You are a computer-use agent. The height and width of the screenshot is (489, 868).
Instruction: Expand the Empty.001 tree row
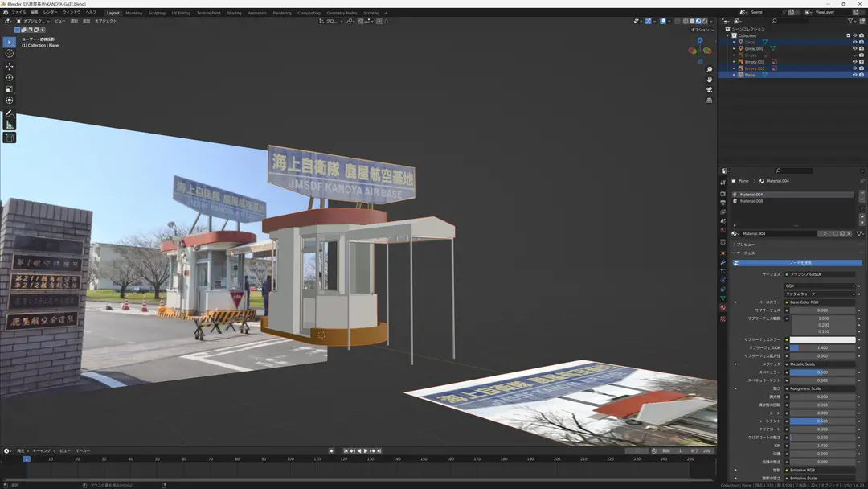click(x=735, y=62)
